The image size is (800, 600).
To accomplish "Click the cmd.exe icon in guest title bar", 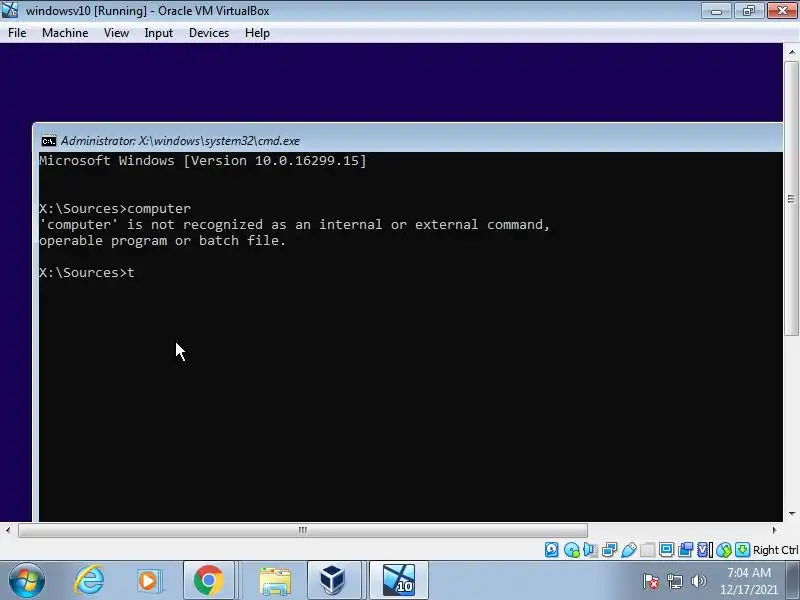I will [49, 141].
